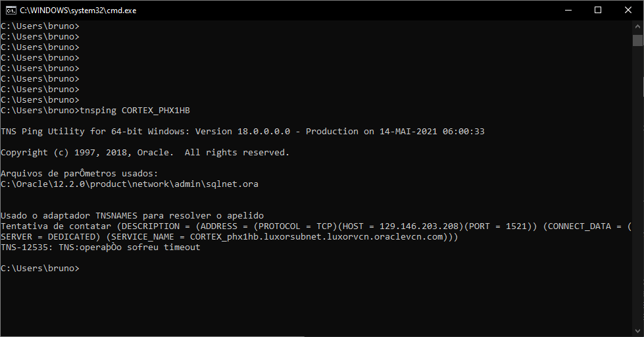Click the last C:\Users\bruno> prompt
Viewport: 644px width, 337px height.
(x=40, y=269)
